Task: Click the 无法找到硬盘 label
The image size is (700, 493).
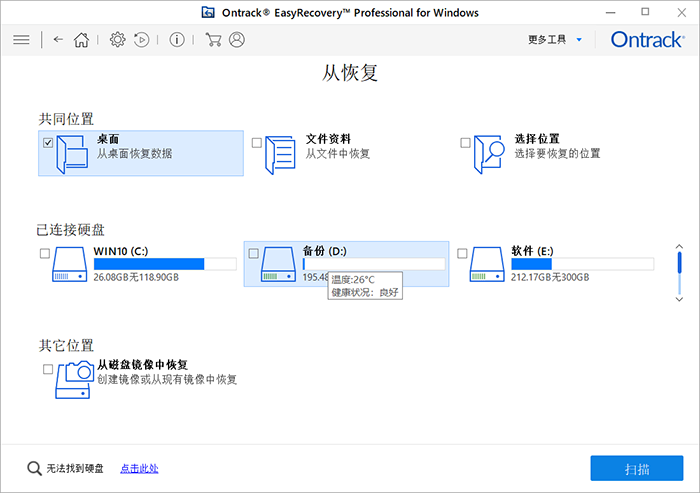Action: 75,468
